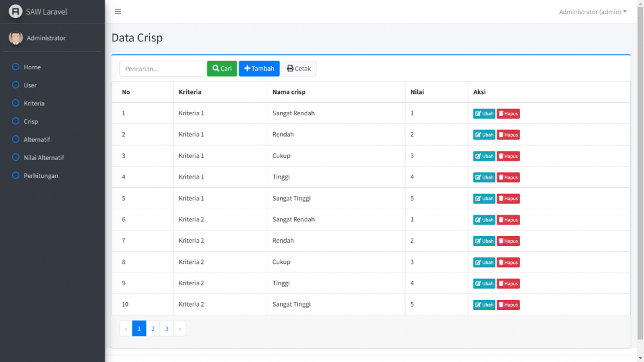Go to pagination page 1

(x=139, y=328)
